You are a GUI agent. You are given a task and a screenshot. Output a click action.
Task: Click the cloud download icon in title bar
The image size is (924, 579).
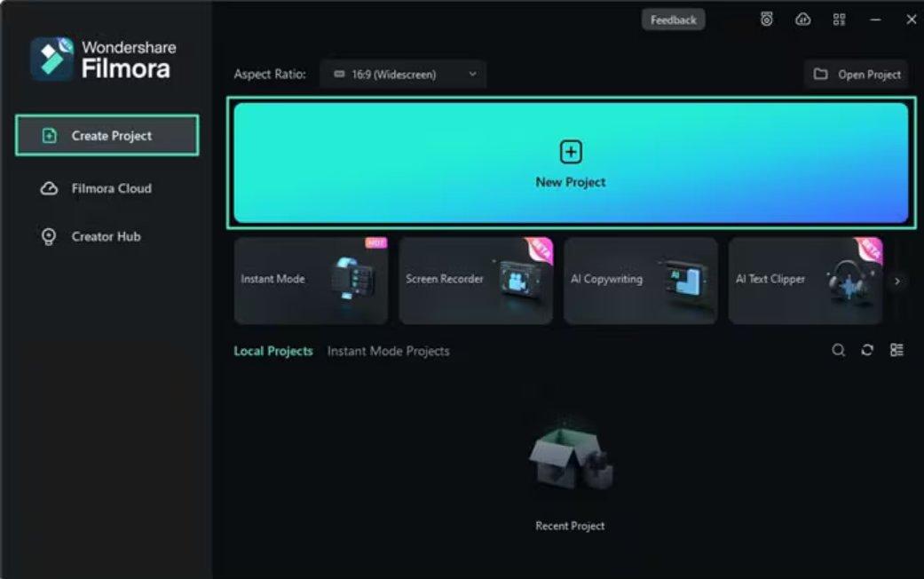pyautogui.click(x=803, y=20)
